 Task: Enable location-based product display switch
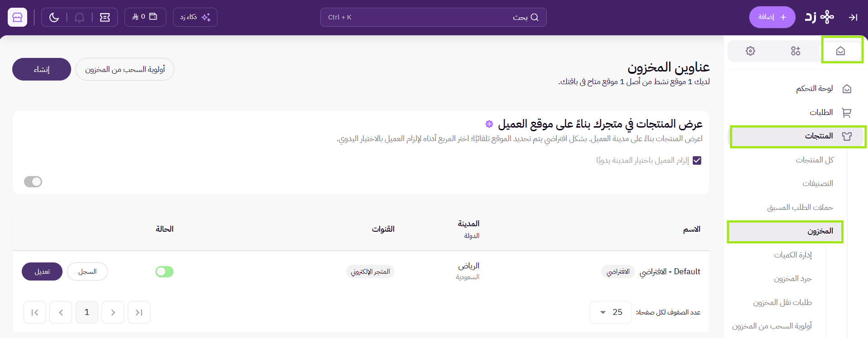coord(33,181)
